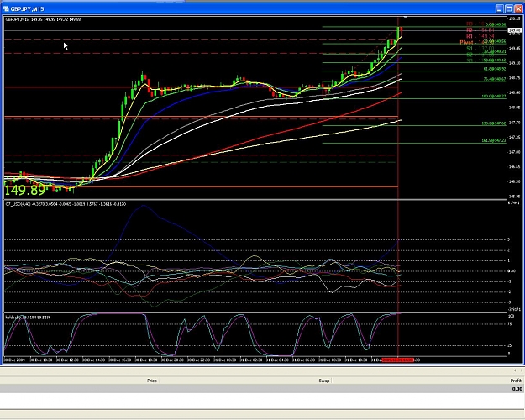Click the 30 Dec 2009 time label

(15, 360)
